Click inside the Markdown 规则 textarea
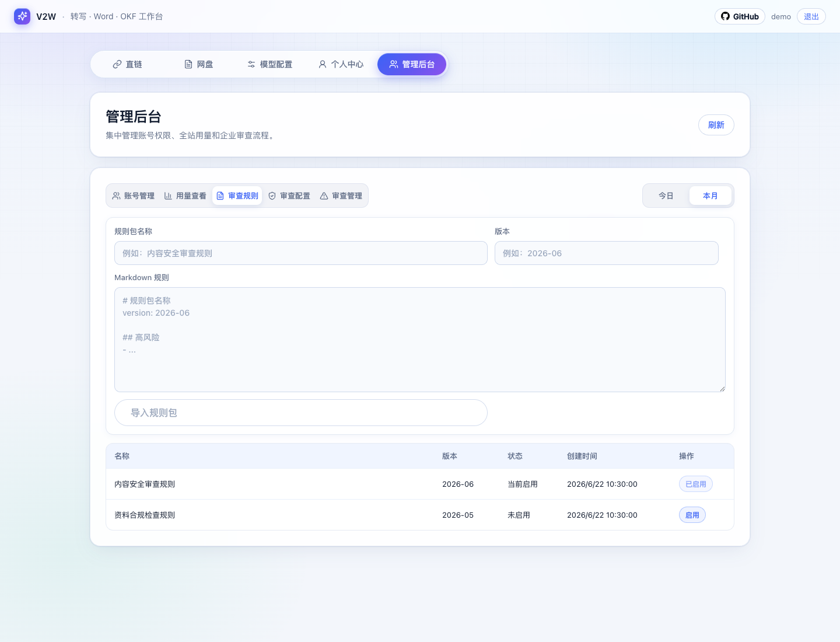The height and width of the screenshot is (642, 840). click(x=420, y=340)
